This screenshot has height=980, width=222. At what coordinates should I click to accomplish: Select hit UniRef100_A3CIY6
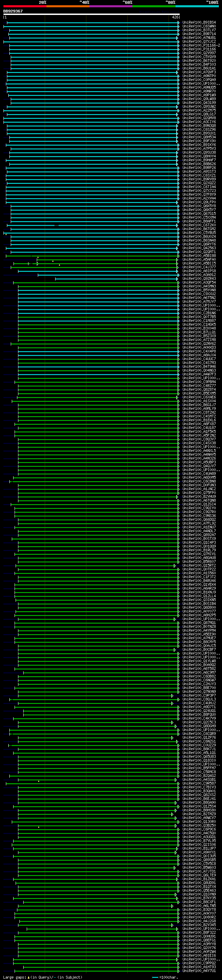pyautogui.click(x=199, y=122)
